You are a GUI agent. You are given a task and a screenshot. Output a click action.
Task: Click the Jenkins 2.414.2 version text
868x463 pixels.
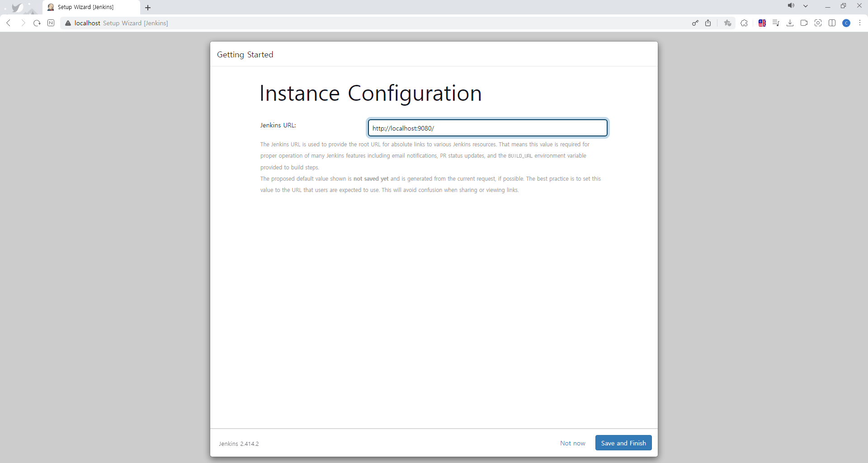pos(239,444)
